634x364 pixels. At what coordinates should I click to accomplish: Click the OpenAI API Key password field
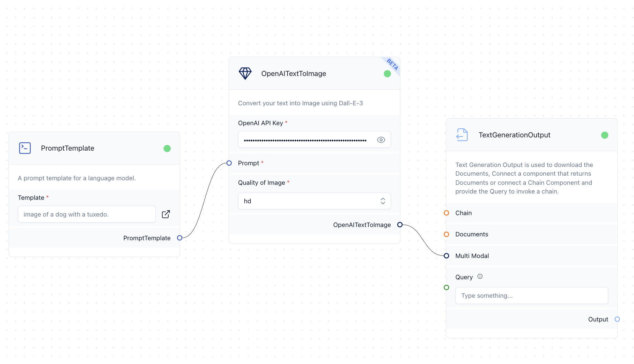click(305, 140)
